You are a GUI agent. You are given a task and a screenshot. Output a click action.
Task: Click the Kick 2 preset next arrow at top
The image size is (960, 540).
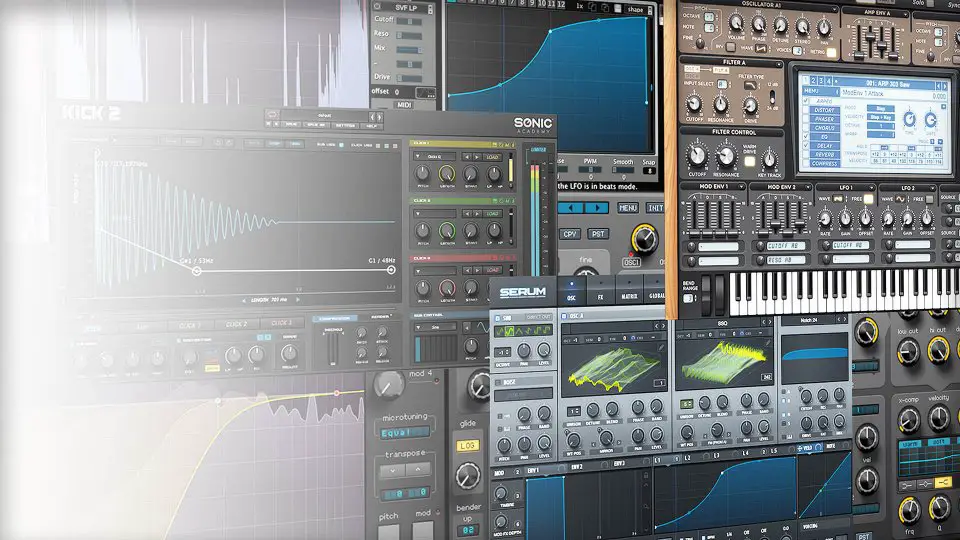[380, 116]
